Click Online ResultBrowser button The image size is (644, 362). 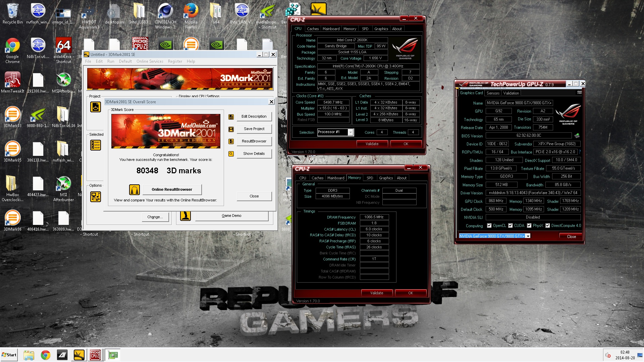[172, 190]
